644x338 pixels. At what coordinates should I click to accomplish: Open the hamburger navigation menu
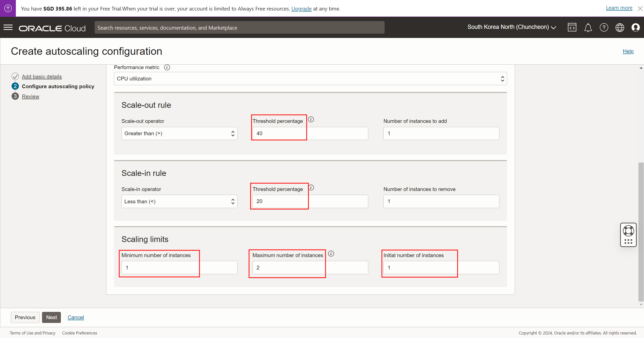(8, 27)
